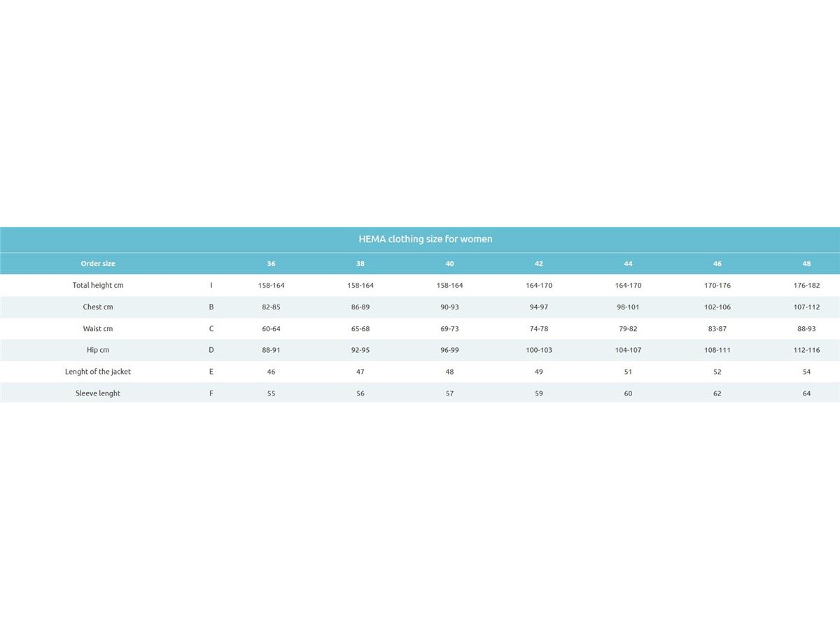Screen dimensions: 840x630
Task: Click the 'Hip cm' row label
Action: (x=98, y=350)
